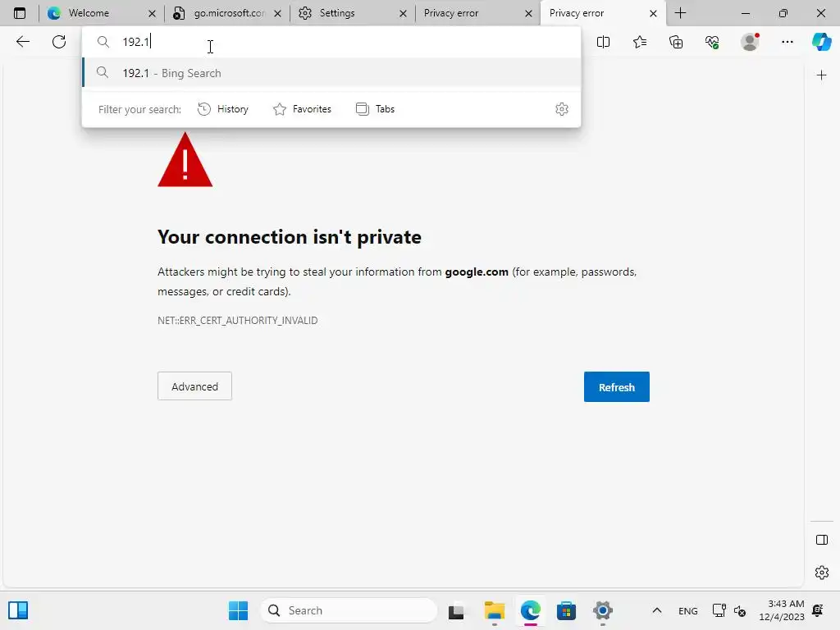Open the Tab actions menu
The height and width of the screenshot is (630, 840).
pos(20,13)
